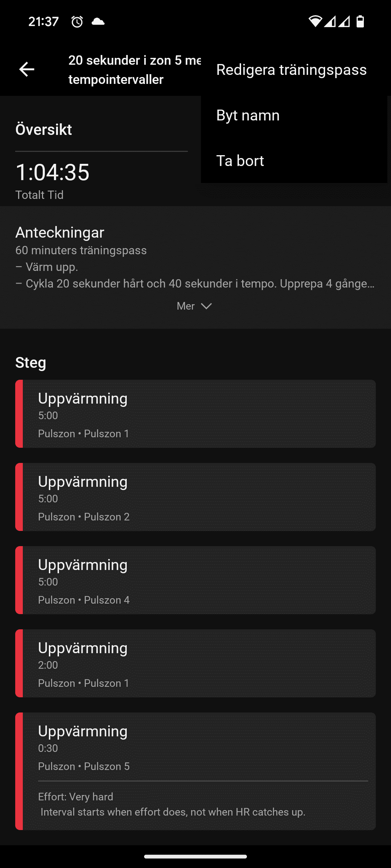Expand notes with Mer chevron
Image resolution: width=391 pixels, height=868 pixels.
point(195,306)
